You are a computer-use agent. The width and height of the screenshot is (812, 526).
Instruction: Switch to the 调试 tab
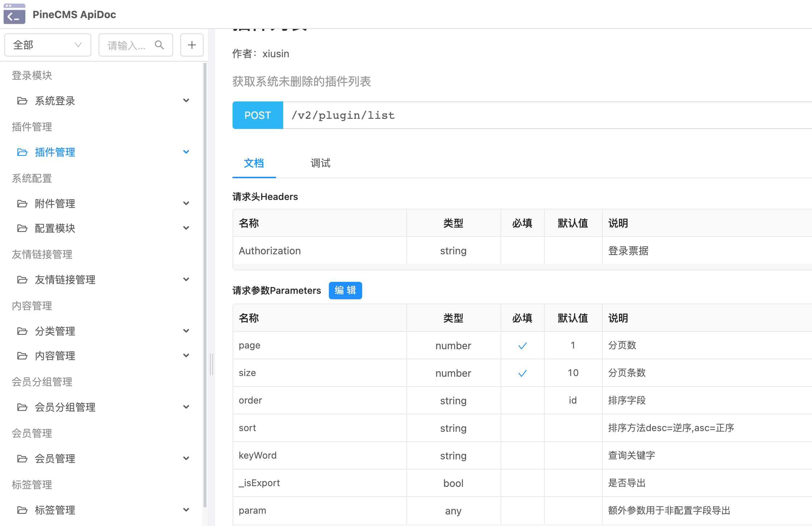point(320,163)
